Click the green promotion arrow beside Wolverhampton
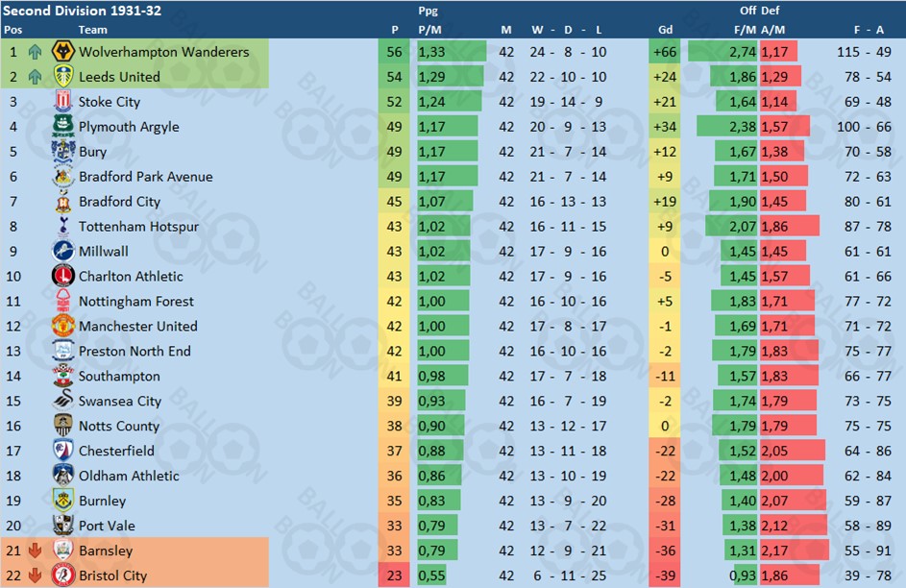This screenshot has width=906, height=588. click(36, 52)
